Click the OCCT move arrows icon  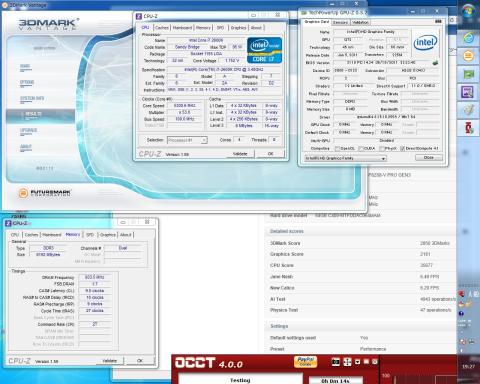pos(347,362)
